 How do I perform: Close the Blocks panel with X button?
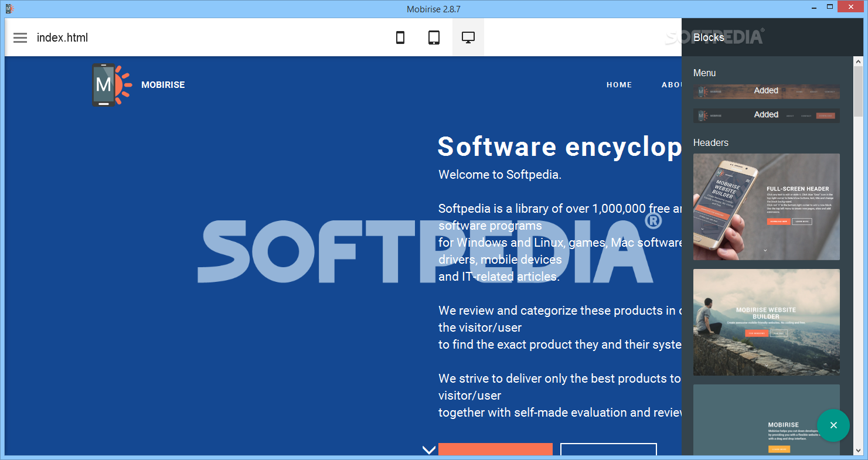click(833, 425)
